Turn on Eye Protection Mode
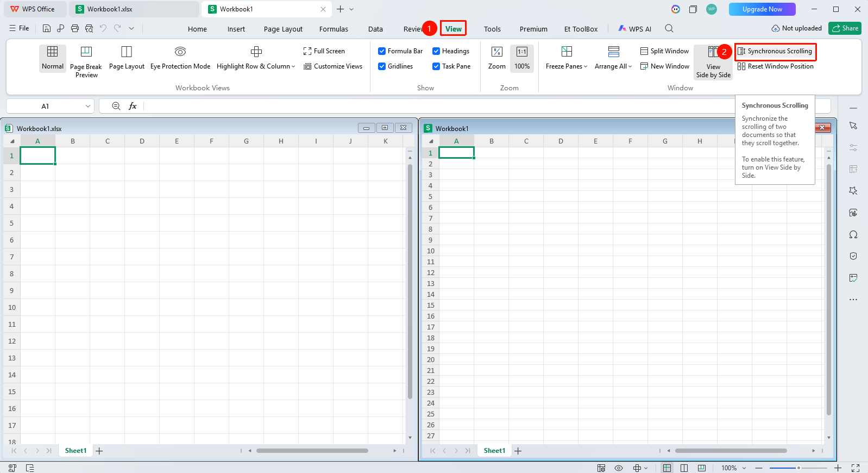The height and width of the screenshot is (473, 868). coord(180,58)
